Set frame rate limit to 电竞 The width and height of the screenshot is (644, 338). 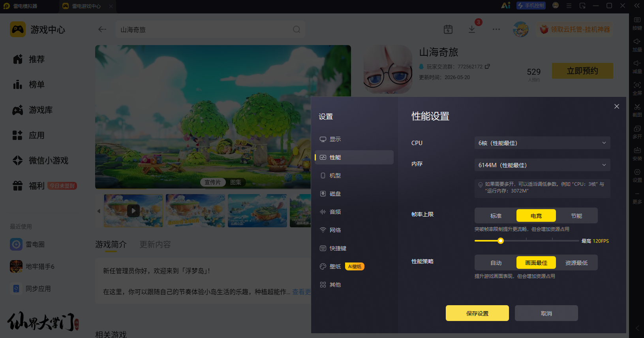click(536, 216)
